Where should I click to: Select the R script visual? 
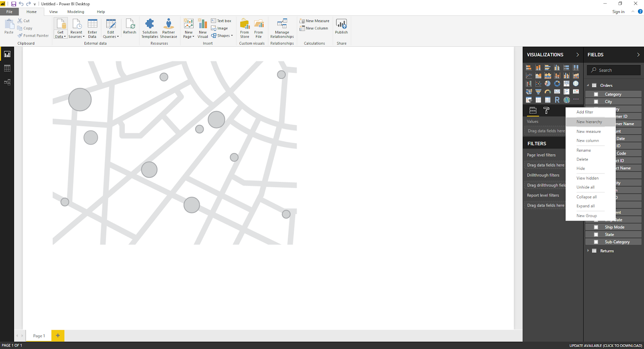point(557,100)
